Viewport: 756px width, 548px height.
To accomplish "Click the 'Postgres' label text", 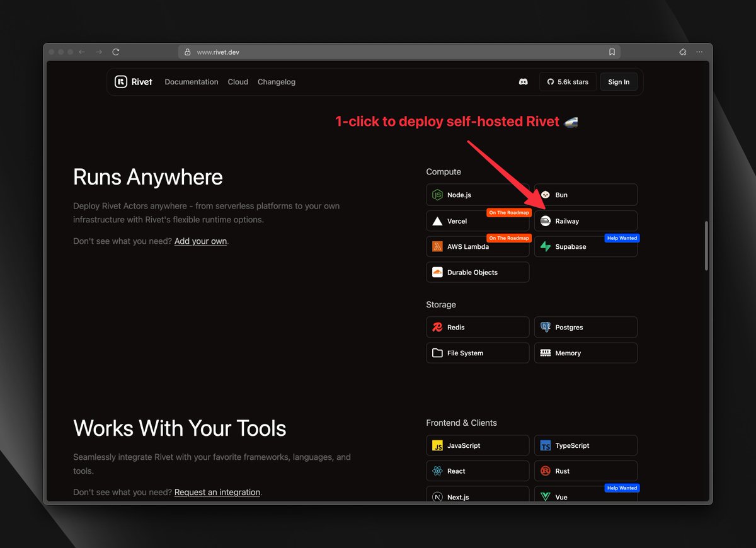I will click(x=569, y=328).
